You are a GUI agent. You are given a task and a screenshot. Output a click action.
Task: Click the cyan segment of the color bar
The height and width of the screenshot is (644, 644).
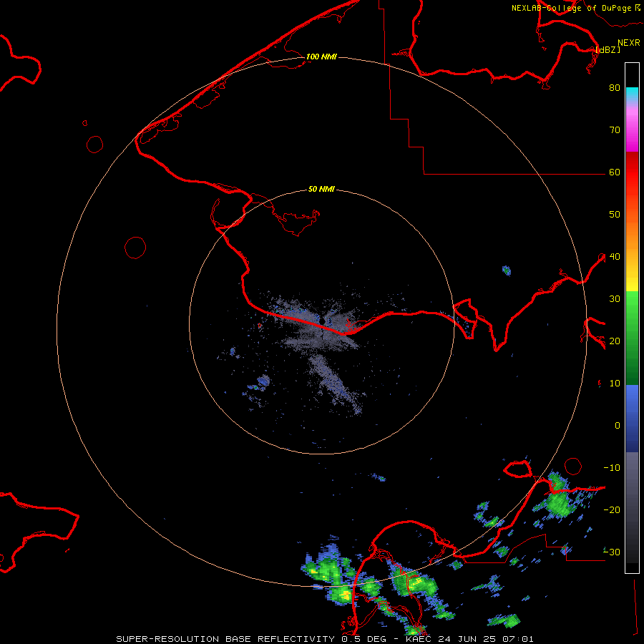(632, 94)
